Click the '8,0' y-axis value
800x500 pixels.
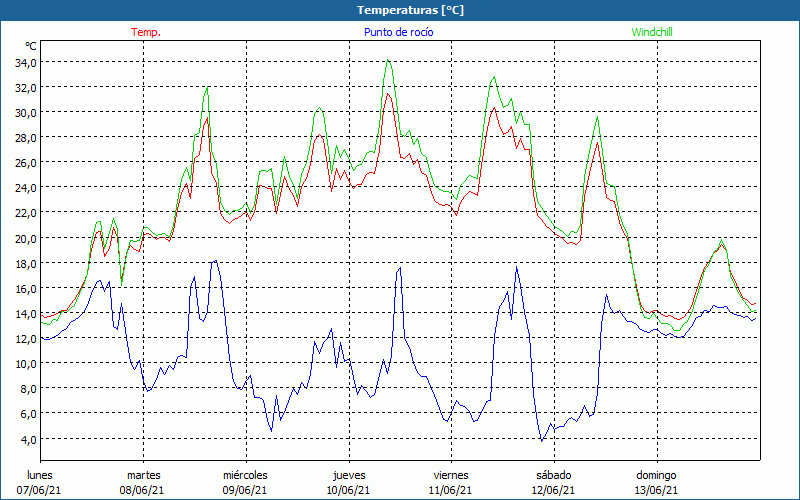tap(28, 388)
